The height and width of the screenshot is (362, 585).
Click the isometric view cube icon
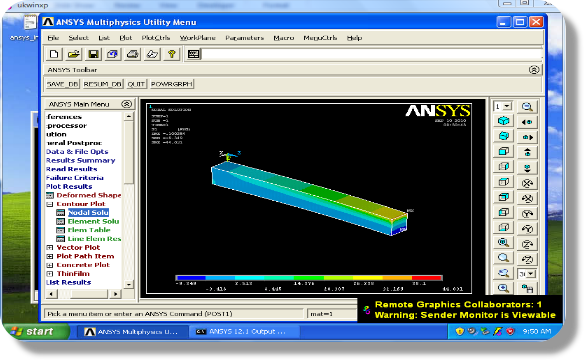(504, 121)
